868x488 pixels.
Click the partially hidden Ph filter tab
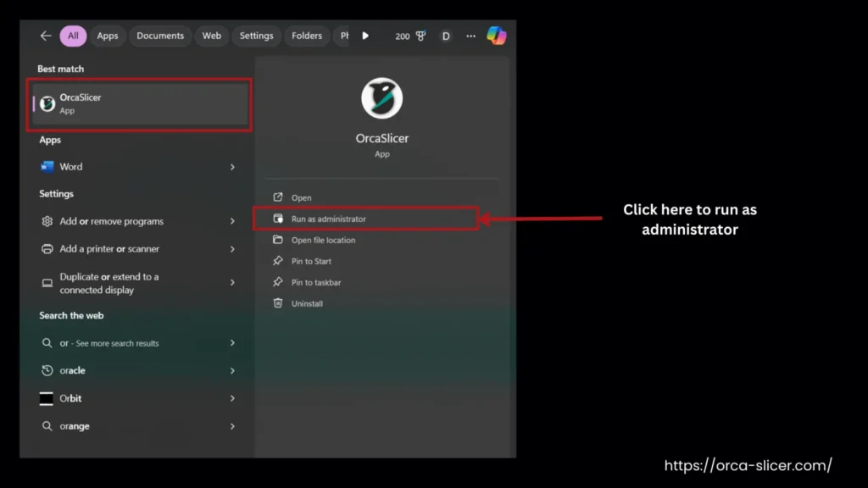point(343,36)
